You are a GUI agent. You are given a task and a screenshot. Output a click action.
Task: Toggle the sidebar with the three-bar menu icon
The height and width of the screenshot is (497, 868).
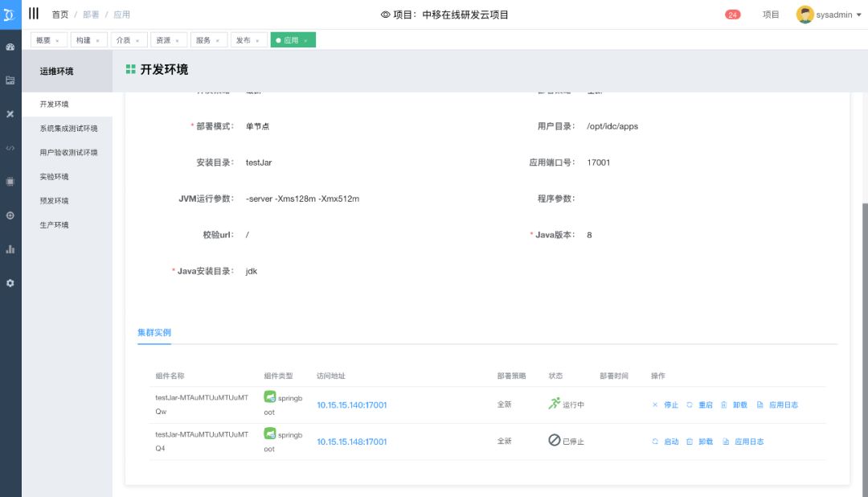click(34, 14)
